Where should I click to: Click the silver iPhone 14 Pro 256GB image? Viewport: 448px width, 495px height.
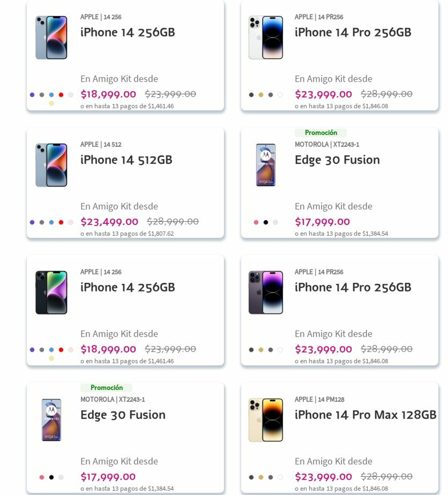pyautogui.click(x=266, y=38)
